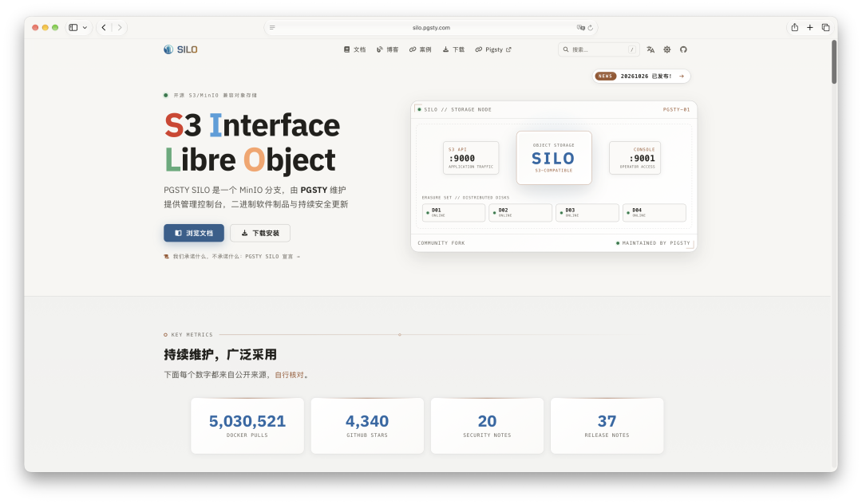Click the language translate icon in header
Screen dimensions: 862x504
[x=650, y=49]
